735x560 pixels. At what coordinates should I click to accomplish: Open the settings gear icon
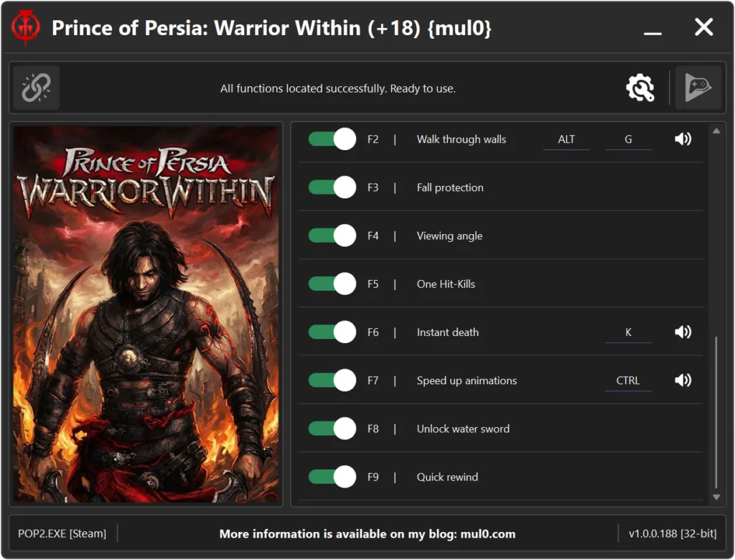click(640, 88)
